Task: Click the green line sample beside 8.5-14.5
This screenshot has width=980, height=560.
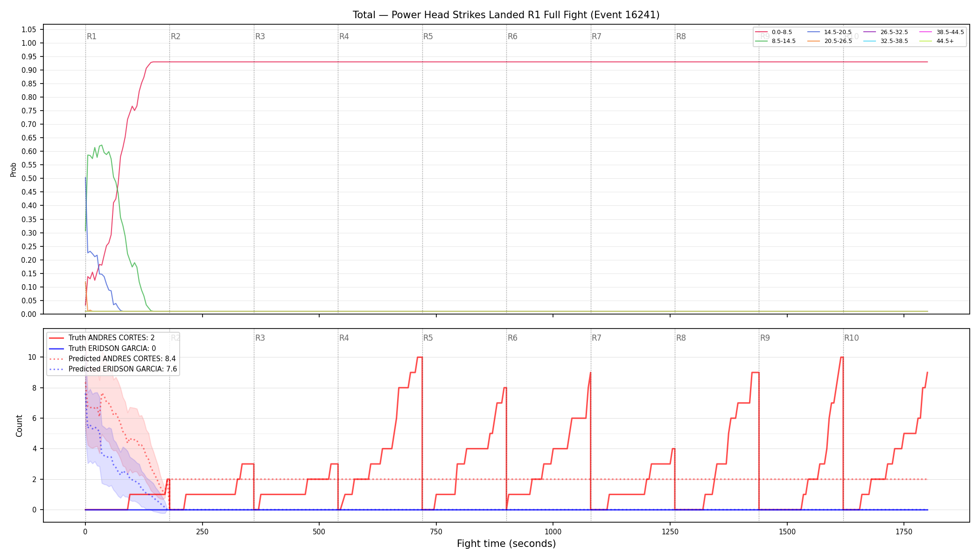Action: click(762, 41)
